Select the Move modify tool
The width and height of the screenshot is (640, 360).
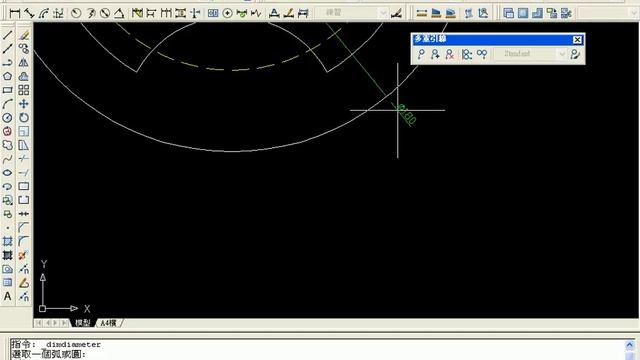pyautogui.click(x=24, y=104)
